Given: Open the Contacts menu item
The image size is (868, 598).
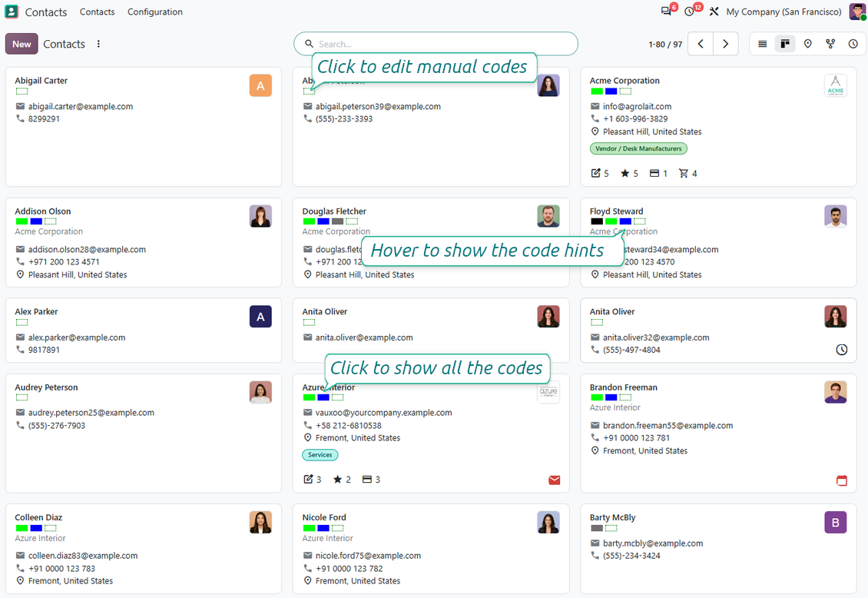Looking at the screenshot, I should (97, 12).
